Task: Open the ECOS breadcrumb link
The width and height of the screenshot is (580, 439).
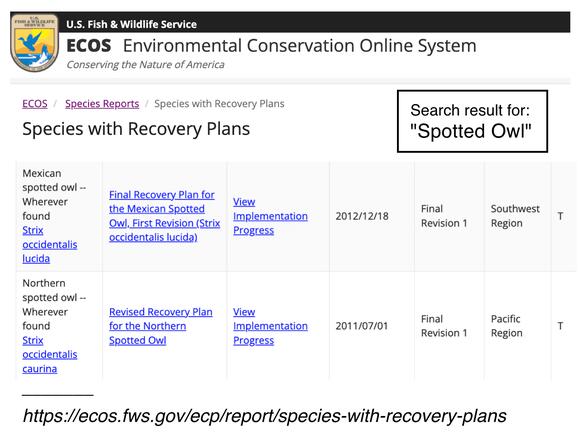Action: (x=35, y=104)
